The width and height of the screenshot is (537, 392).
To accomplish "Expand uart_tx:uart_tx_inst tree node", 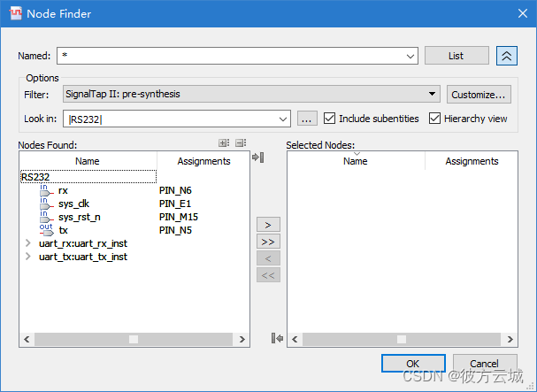I will pos(28,257).
